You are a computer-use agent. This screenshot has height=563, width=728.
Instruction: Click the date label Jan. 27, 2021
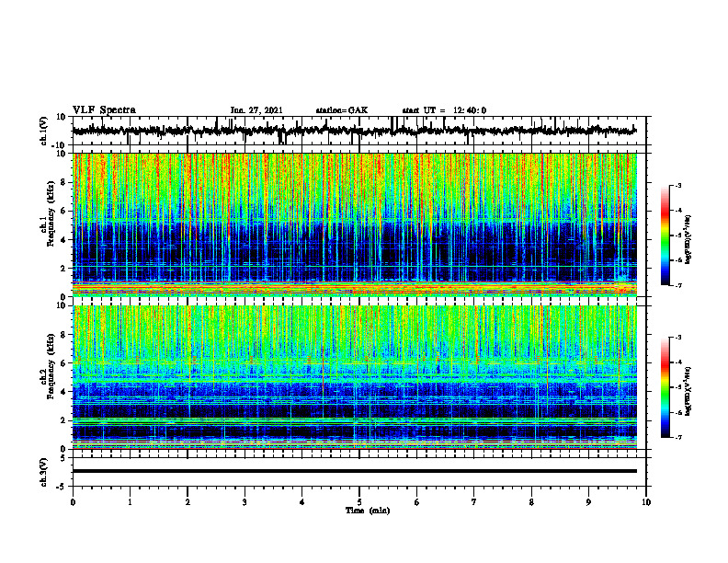pos(256,110)
